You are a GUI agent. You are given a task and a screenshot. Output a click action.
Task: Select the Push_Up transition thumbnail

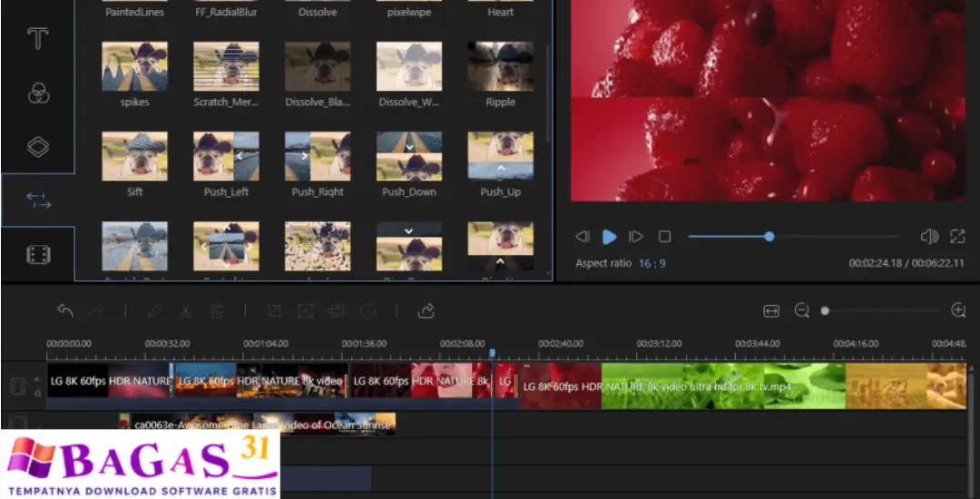[x=501, y=156]
